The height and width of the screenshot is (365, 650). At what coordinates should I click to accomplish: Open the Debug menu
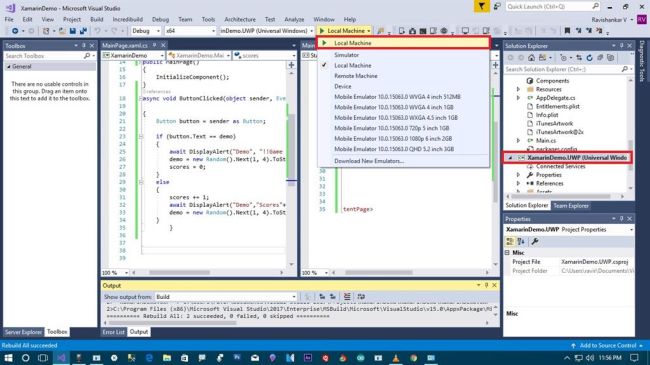pyautogui.click(x=160, y=19)
